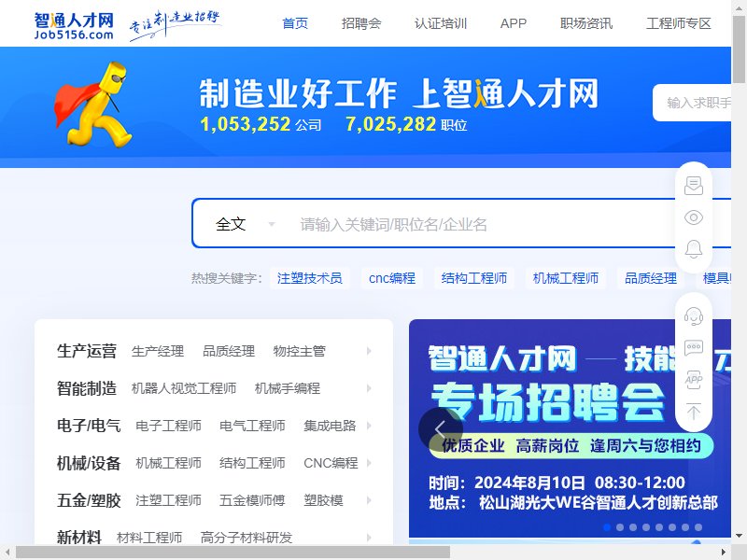Open the resume document icon in floating sidebar
Viewport: 747px width, 560px height.
click(694, 186)
